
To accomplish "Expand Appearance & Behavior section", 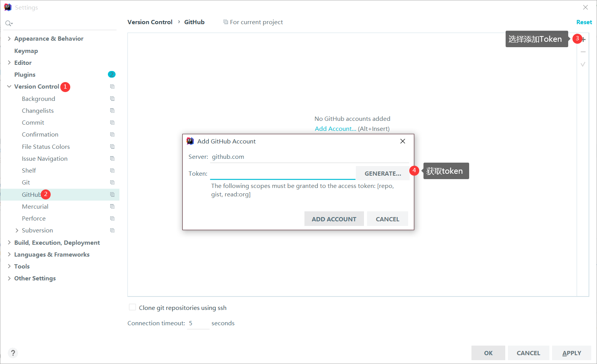I will tap(9, 39).
